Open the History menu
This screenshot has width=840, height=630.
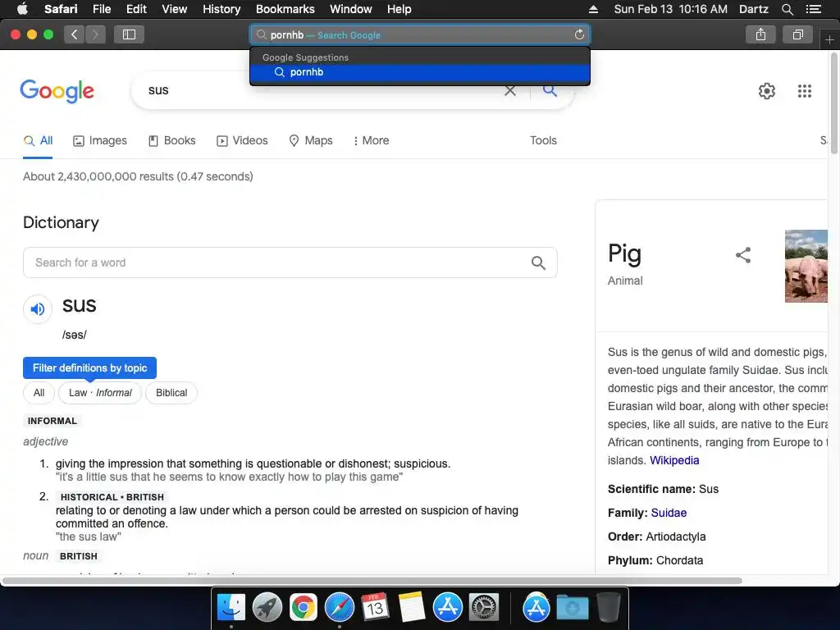tap(221, 9)
